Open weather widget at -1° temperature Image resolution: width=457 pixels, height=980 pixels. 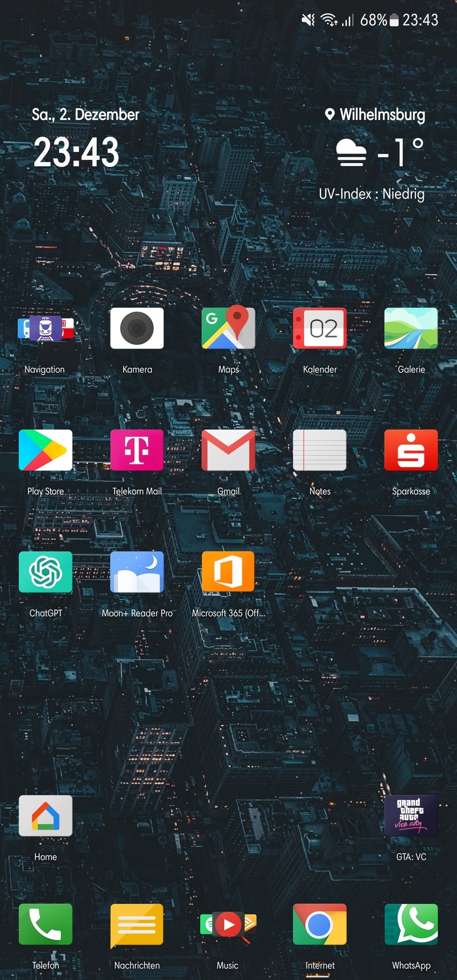(x=401, y=152)
